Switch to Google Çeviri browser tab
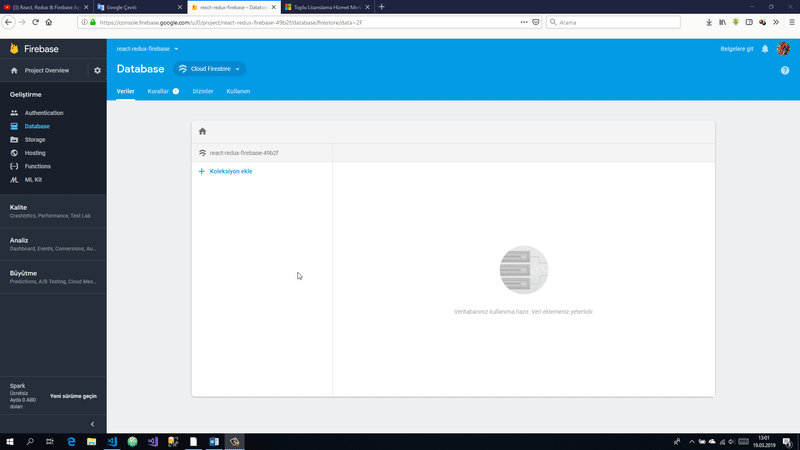Viewport: 800px width, 450px height. pyautogui.click(x=139, y=7)
